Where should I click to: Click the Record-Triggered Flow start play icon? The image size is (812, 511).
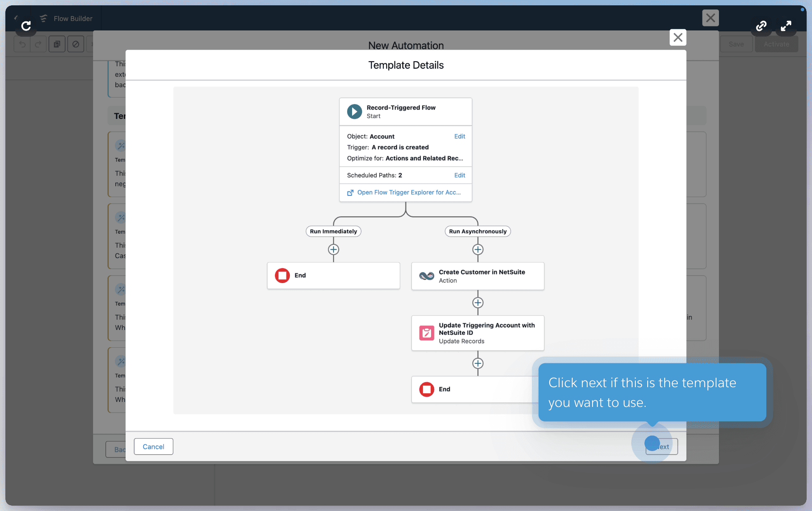click(354, 111)
